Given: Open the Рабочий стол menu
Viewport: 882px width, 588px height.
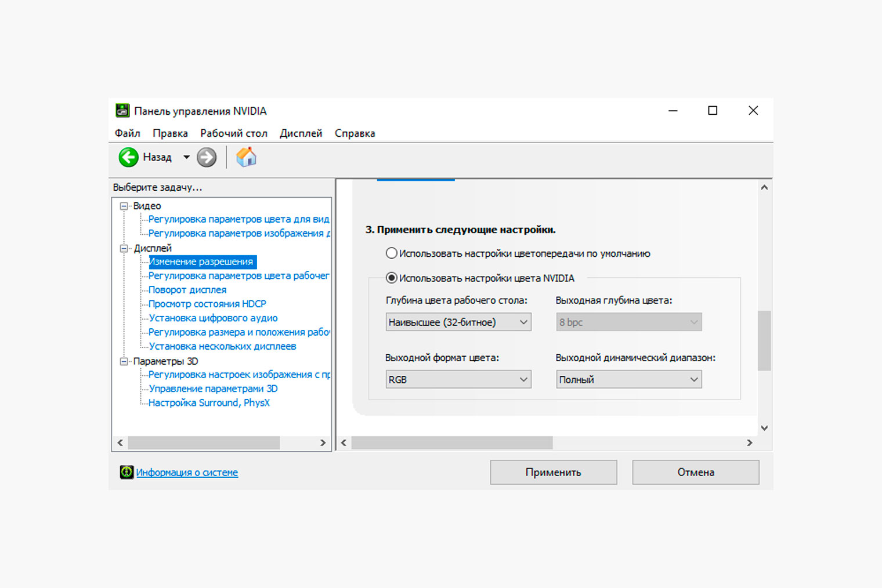Looking at the screenshot, I should pos(234,133).
